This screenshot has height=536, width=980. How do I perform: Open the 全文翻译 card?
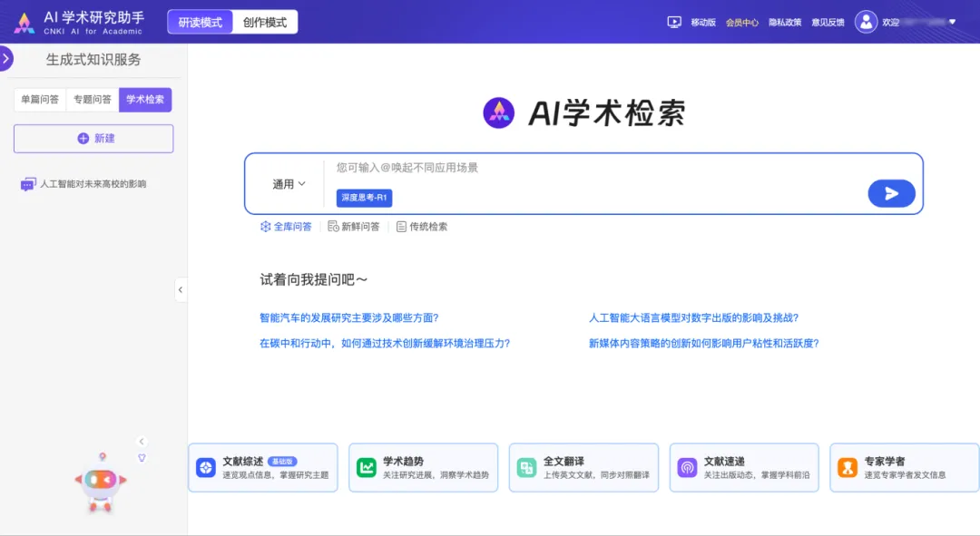[583, 468]
